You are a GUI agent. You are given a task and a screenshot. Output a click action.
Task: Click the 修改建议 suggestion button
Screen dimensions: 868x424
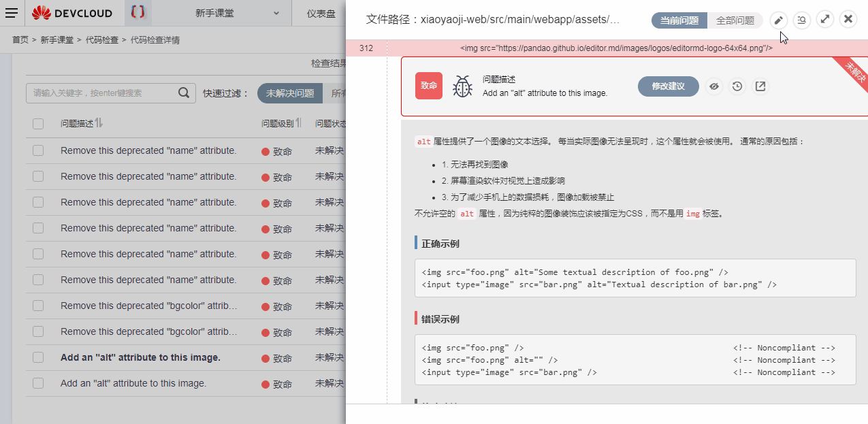coord(667,86)
